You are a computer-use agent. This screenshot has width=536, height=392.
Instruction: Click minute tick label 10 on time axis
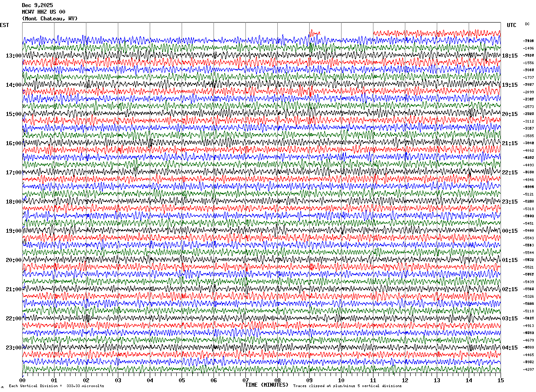click(x=342, y=380)
